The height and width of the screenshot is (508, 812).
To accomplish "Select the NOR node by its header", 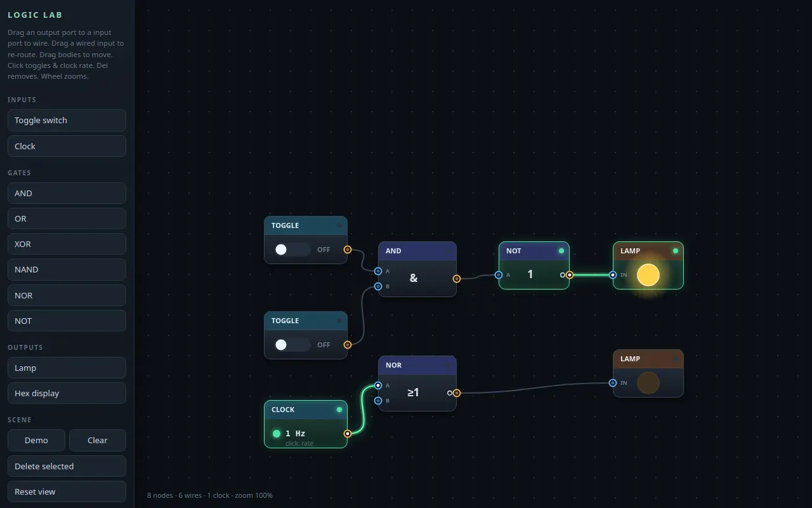I will (417, 365).
